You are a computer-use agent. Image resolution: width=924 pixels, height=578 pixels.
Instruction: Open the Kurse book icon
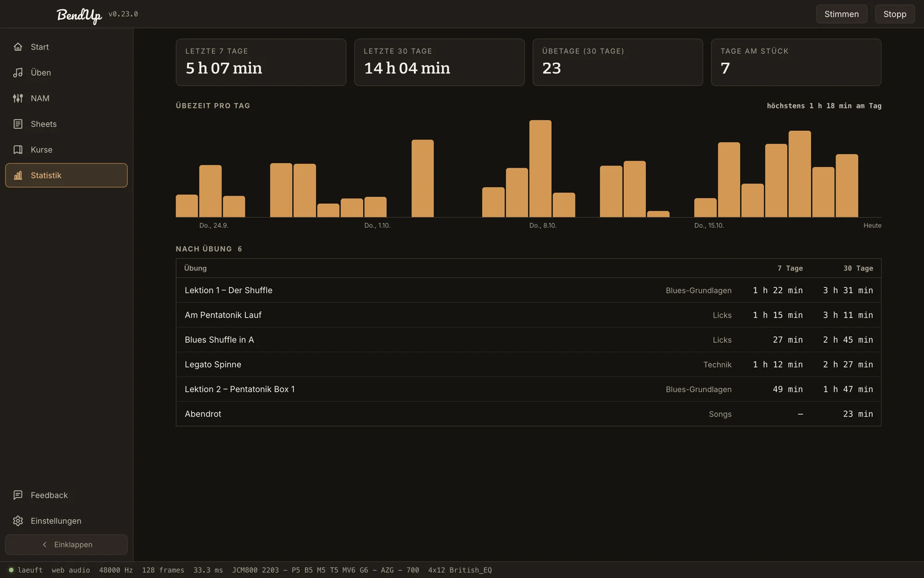pos(18,150)
